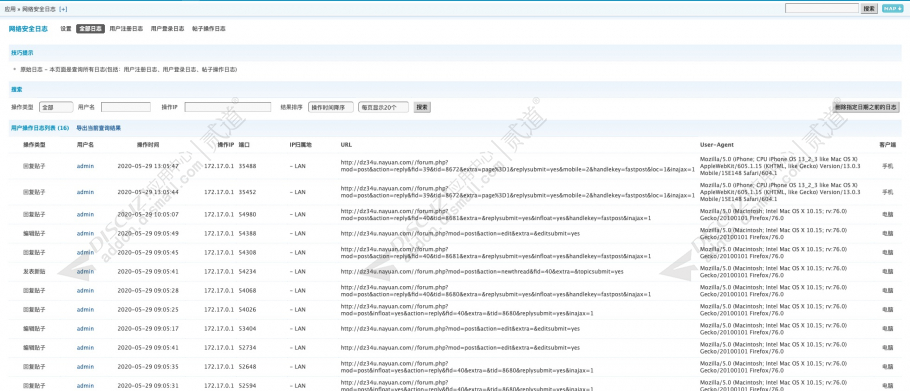Click the 搜索 button in filter row
Viewport: 910px width, 391px height.
[x=422, y=107]
